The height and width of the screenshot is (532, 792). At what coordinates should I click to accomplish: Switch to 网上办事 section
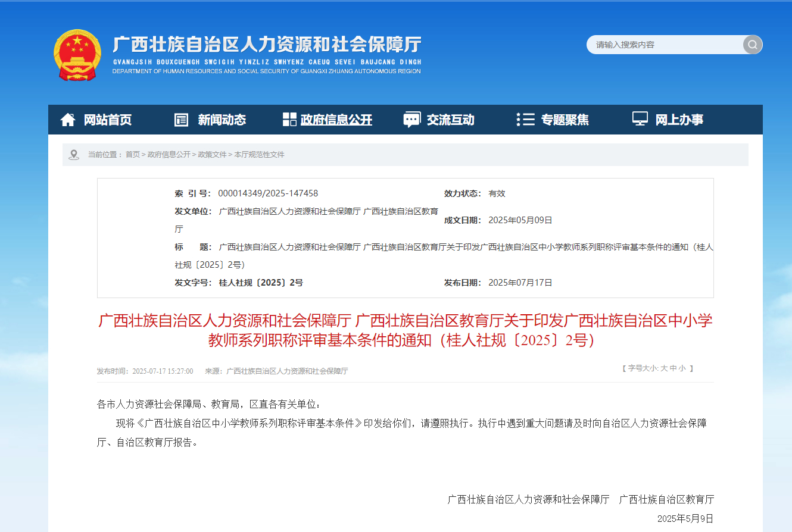(680, 120)
